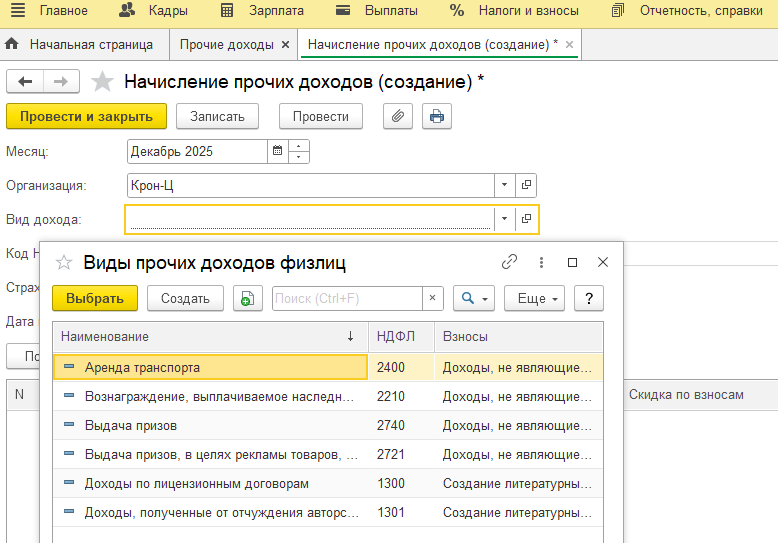Viewport: 778px width, 543px height.
Task: Expand the Вид дохода dropdown
Action: 505,219
